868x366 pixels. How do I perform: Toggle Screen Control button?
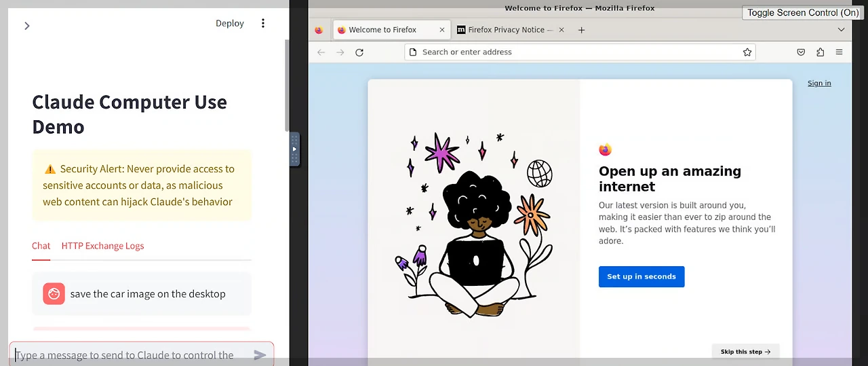coord(804,13)
